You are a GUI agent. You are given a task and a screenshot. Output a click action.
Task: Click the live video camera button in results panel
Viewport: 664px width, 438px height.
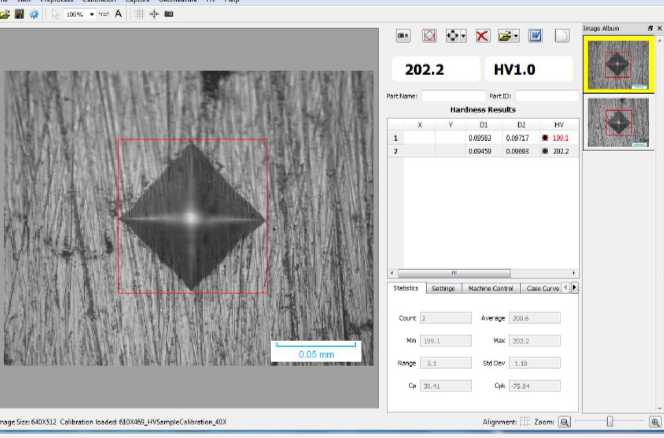pyautogui.click(x=403, y=36)
